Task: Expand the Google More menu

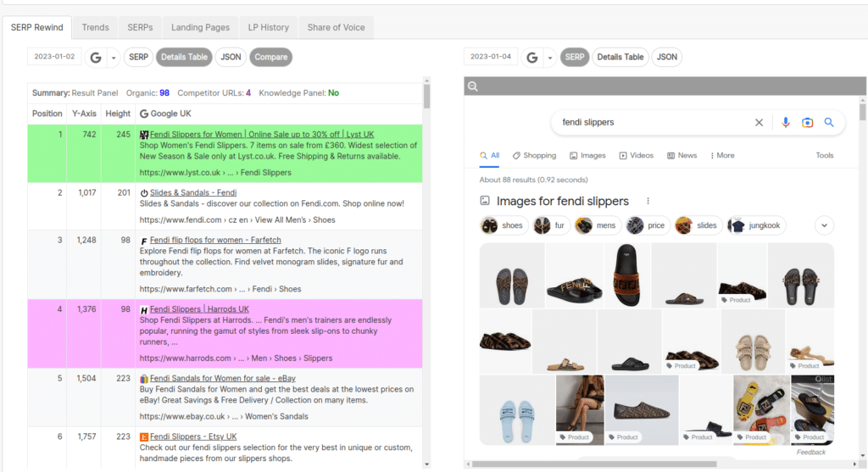Action: pos(722,155)
